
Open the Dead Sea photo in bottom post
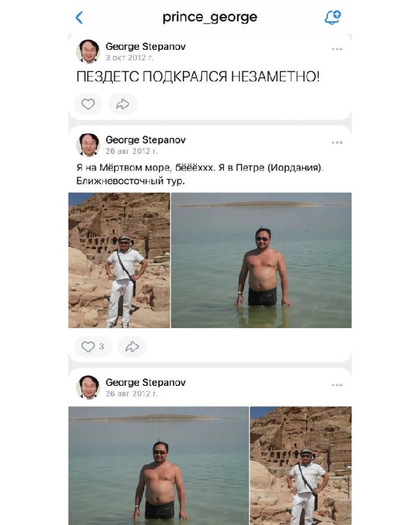coord(159,466)
